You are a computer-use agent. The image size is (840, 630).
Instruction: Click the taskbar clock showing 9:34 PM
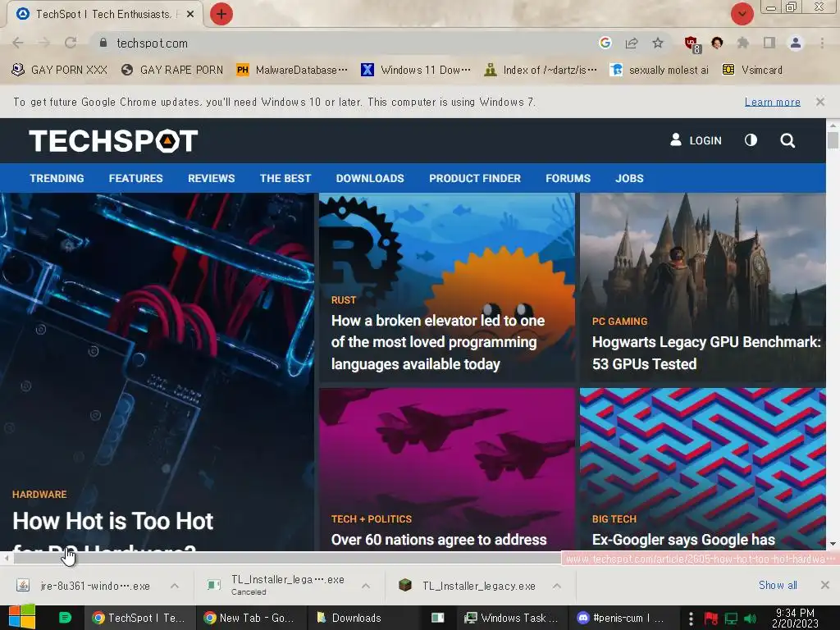point(795,618)
